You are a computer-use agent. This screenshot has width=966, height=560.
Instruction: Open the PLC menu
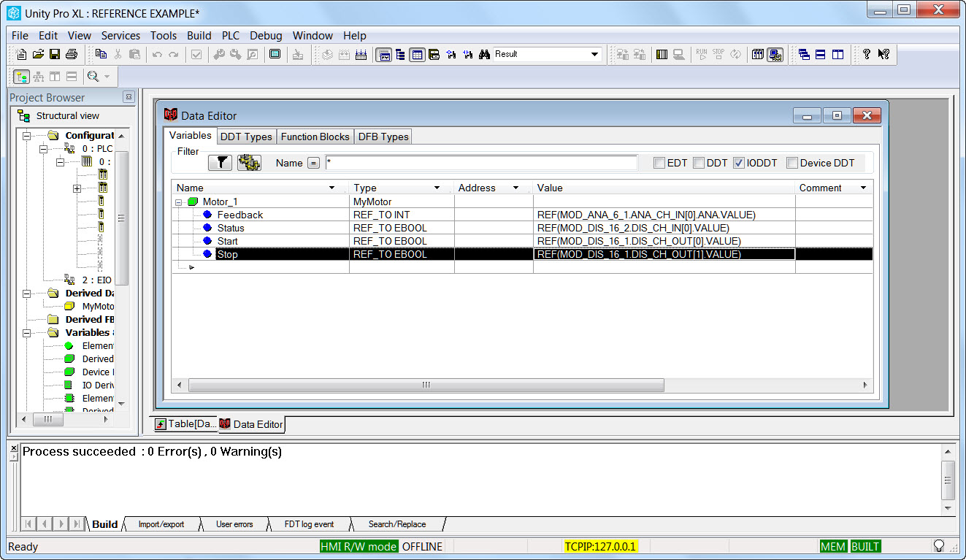(231, 35)
